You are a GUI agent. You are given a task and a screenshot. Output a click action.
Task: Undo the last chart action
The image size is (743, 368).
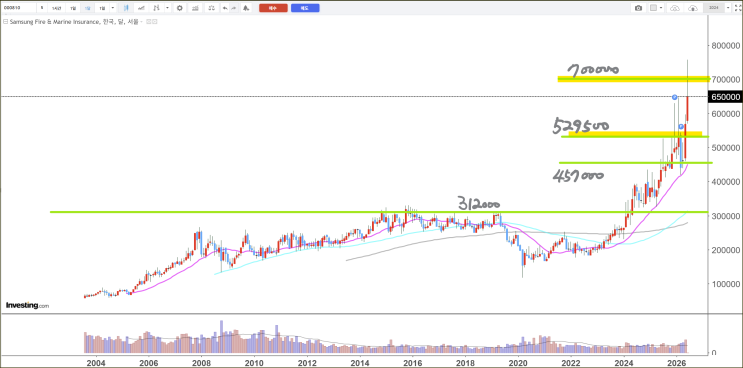click(x=225, y=8)
